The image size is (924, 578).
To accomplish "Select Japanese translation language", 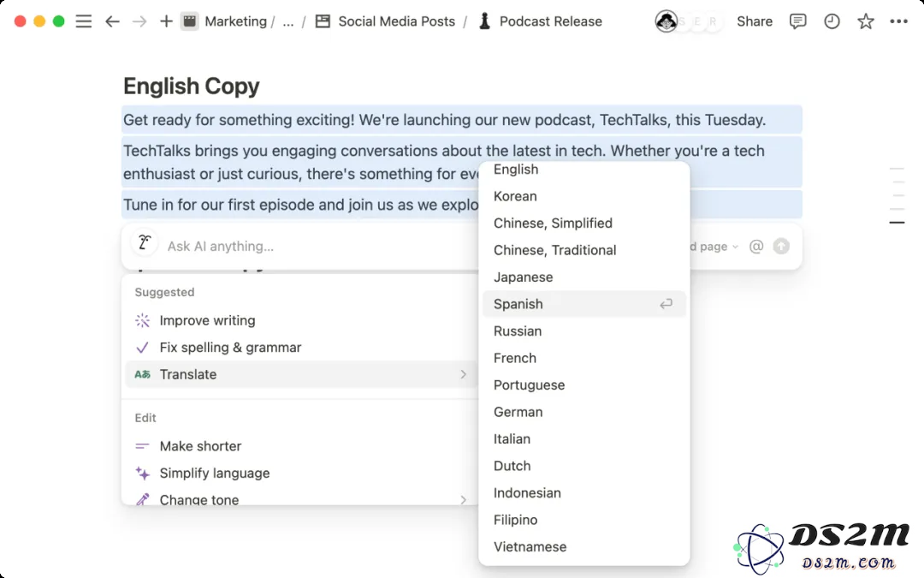I will 584,277.
